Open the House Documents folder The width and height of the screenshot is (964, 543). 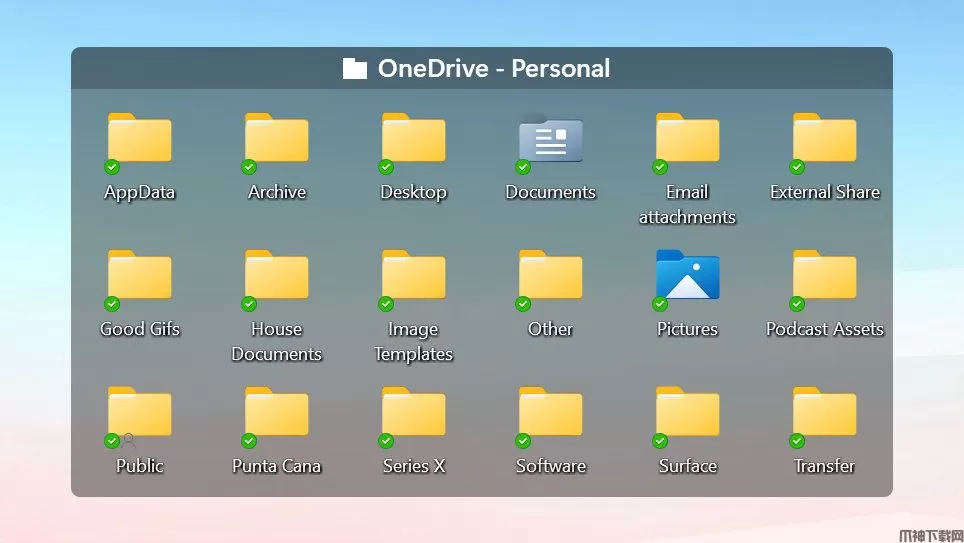point(276,276)
